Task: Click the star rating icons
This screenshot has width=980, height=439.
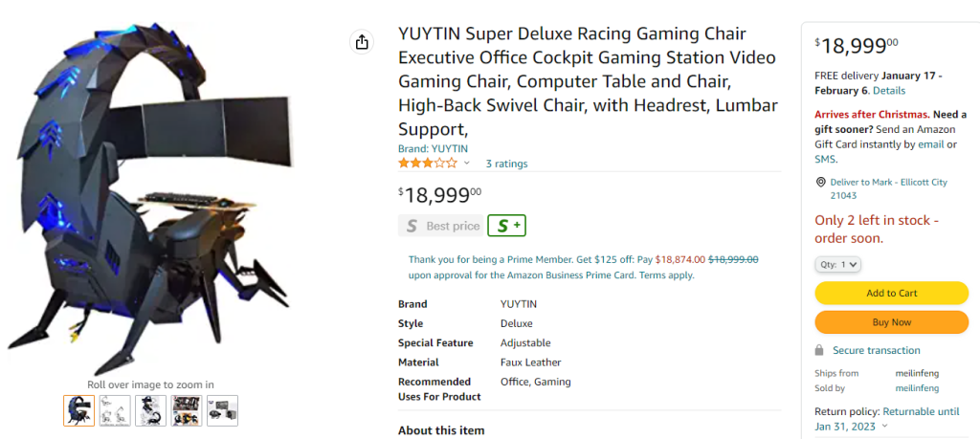Action: click(x=428, y=164)
